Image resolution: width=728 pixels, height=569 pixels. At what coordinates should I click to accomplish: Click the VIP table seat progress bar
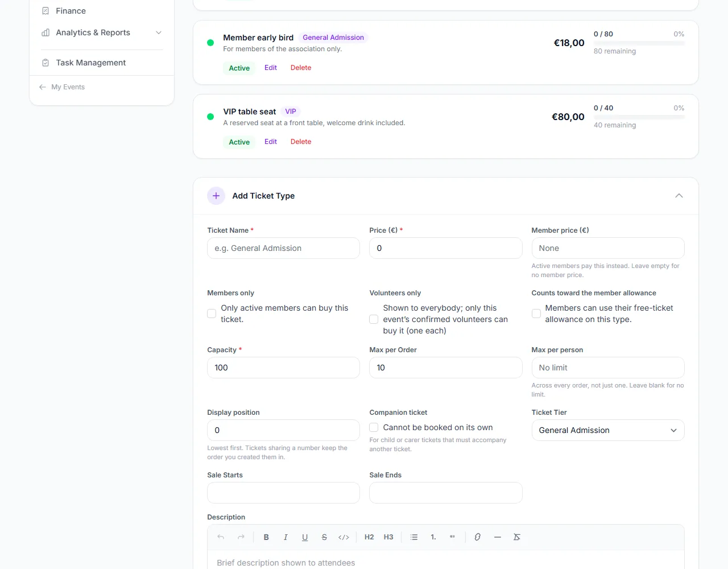click(639, 117)
